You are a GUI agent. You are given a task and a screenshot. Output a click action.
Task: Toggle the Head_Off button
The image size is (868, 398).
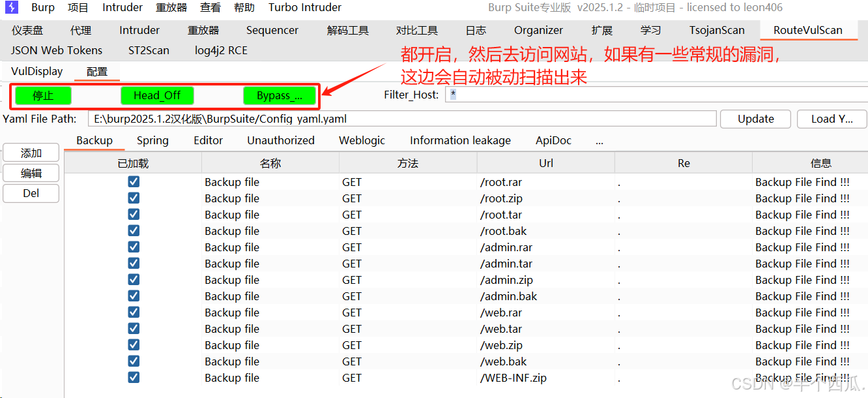(x=157, y=96)
